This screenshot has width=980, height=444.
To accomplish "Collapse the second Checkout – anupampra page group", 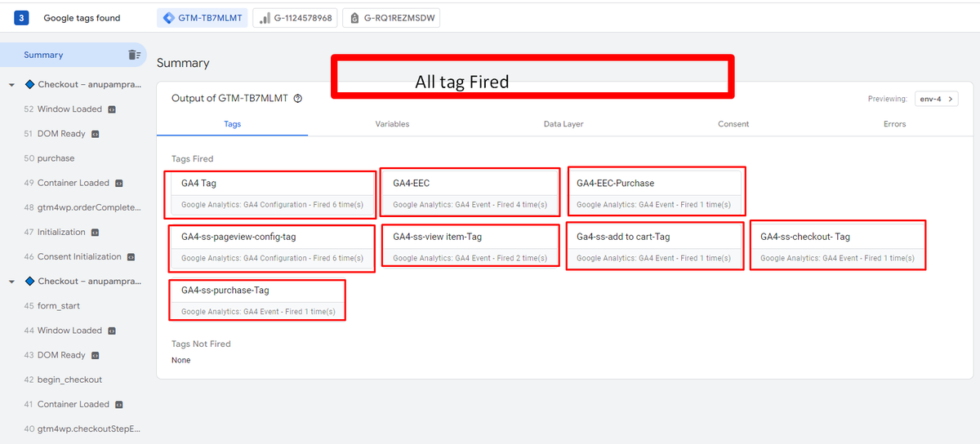I will coord(12,282).
